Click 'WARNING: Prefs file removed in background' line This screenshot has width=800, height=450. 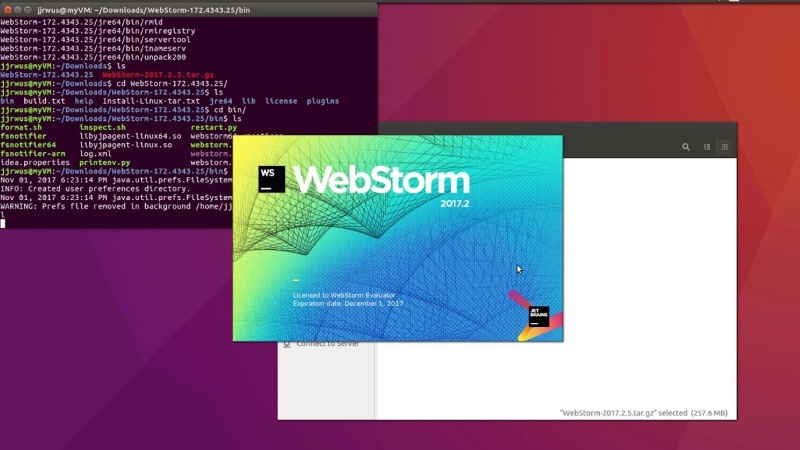tap(116, 207)
